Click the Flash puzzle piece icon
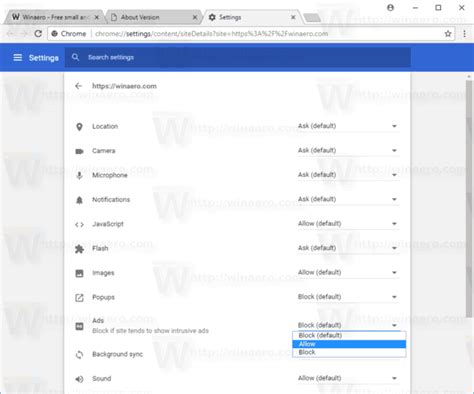This screenshot has height=394, width=474. tap(79, 249)
